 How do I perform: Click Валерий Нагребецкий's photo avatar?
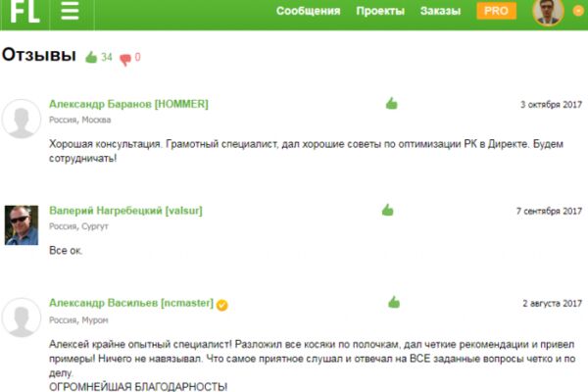pyautogui.click(x=22, y=225)
